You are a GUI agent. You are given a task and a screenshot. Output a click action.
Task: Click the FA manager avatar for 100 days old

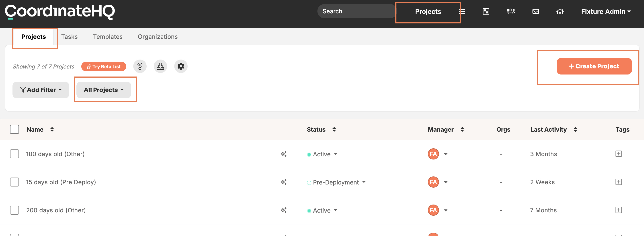coord(433,154)
